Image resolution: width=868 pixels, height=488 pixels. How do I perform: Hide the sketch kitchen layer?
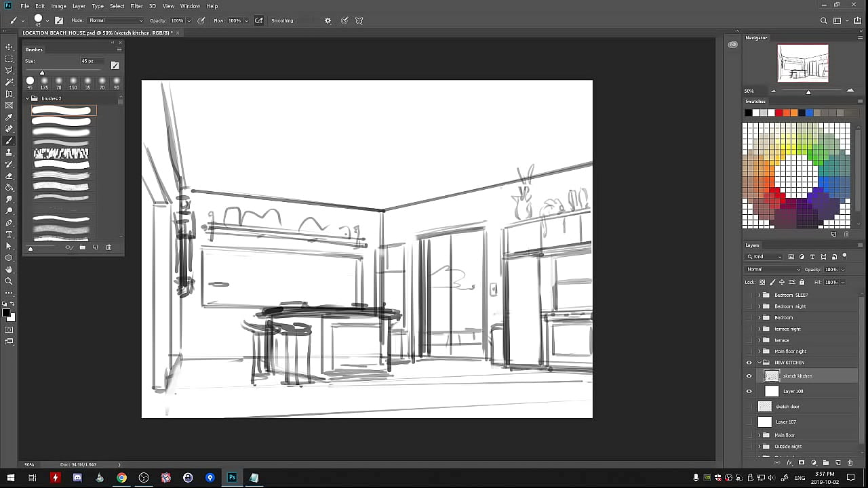(x=749, y=376)
